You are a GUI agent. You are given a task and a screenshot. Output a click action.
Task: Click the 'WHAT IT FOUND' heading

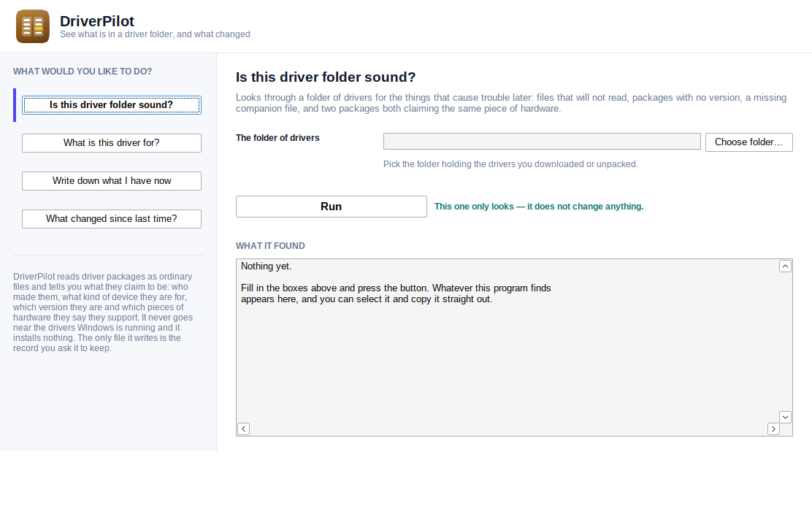click(270, 246)
